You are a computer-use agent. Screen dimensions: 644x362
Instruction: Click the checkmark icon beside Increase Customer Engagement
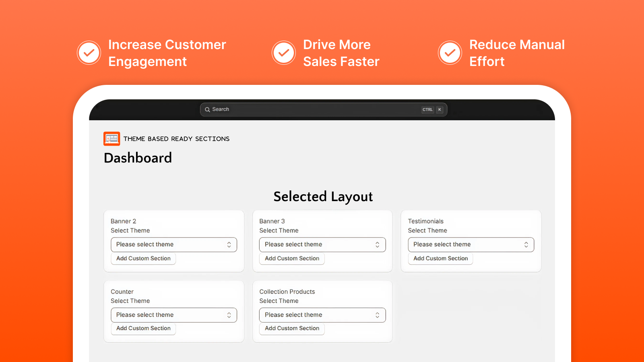pyautogui.click(x=89, y=53)
